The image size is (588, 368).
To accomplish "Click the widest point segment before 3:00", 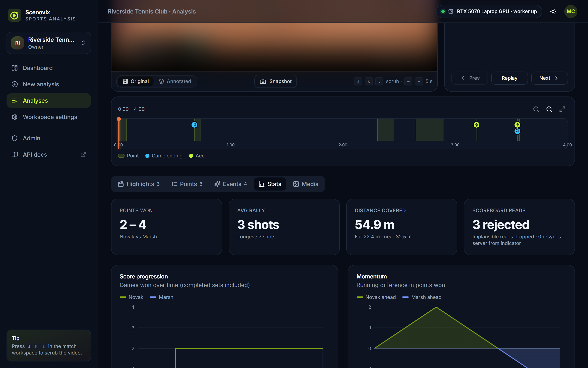I will click(x=429, y=130).
